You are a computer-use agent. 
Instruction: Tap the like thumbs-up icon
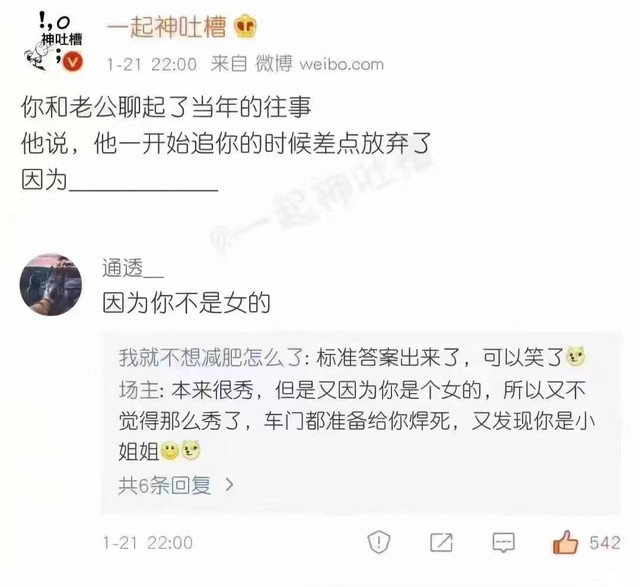click(565, 542)
